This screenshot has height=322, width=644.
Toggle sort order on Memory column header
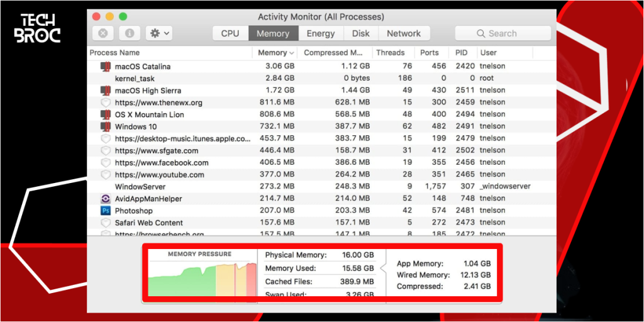pyautogui.click(x=275, y=53)
